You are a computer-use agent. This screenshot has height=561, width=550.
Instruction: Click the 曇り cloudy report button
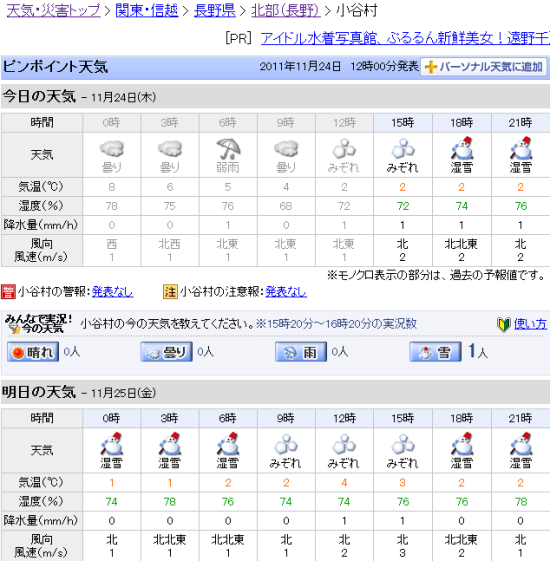click(166, 352)
